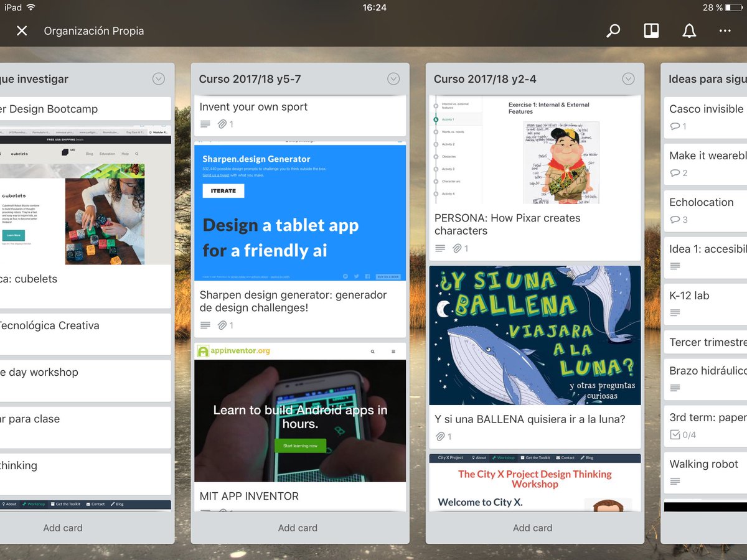Open board search with magnifier icon
Screen dimensions: 747x560
coord(613,31)
